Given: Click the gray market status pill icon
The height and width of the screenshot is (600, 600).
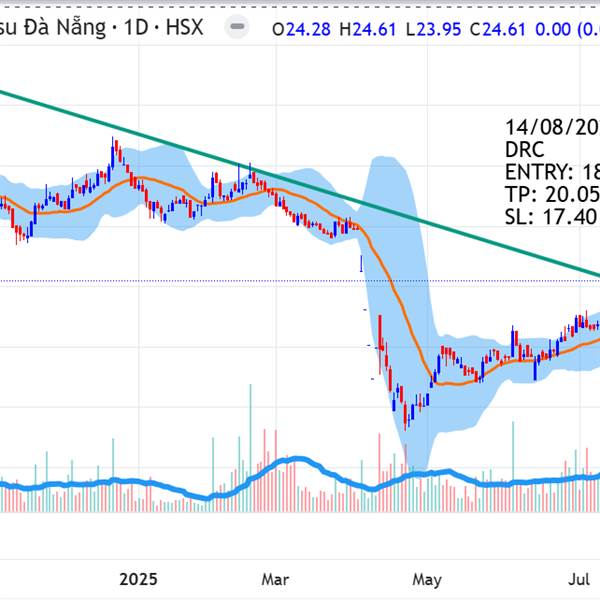Looking at the screenshot, I should coord(238,26).
